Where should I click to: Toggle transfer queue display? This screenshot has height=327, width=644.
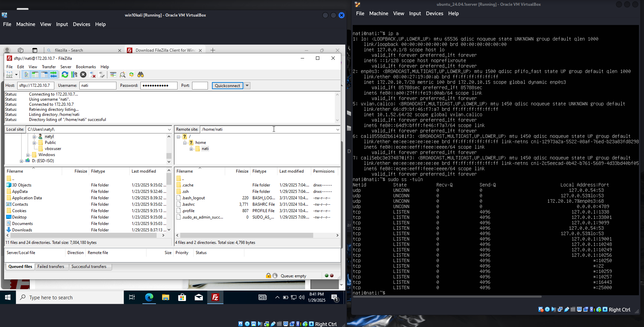[53, 75]
